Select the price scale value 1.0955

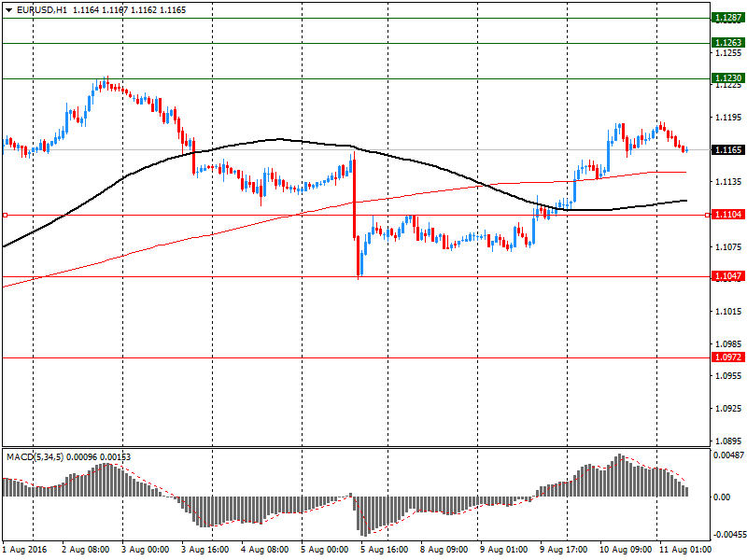pyautogui.click(x=728, y=376)
